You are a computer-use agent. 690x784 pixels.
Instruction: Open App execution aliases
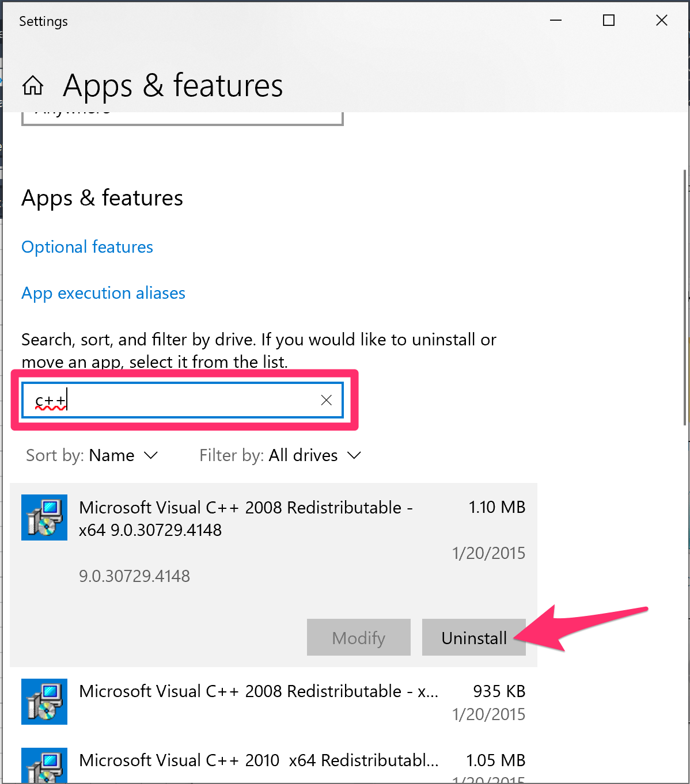[x=103, y=293]
